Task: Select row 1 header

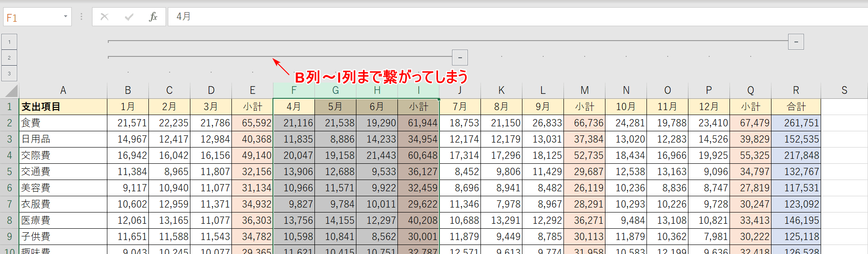Action: [9, 107]
